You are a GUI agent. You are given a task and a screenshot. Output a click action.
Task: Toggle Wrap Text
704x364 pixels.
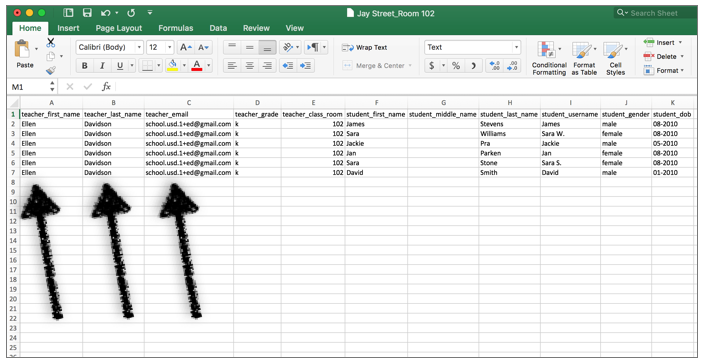click(x=364, y=47)
